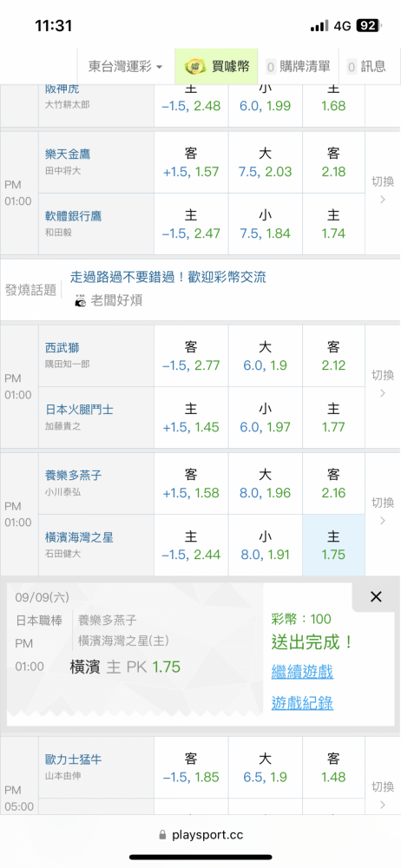Open the 購牌清單 tab

[298, 67]
